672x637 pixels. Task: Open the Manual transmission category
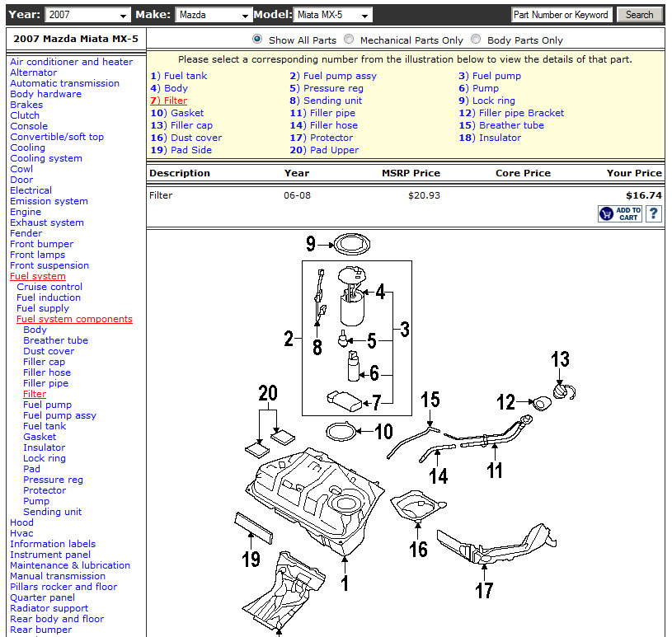click(58, 576)
